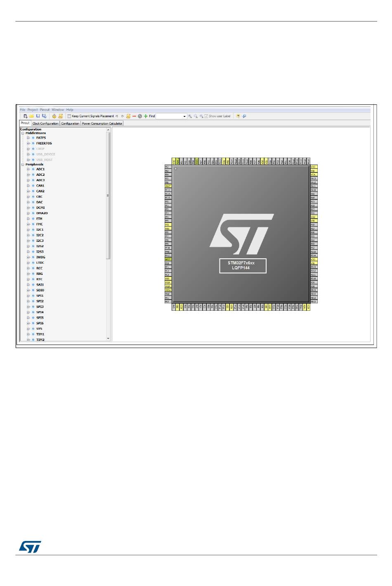Click the blue dot icon beside RCC
The height and width of the screenshot is (586, 392).
pyautogui.click(x=33, y=268)
